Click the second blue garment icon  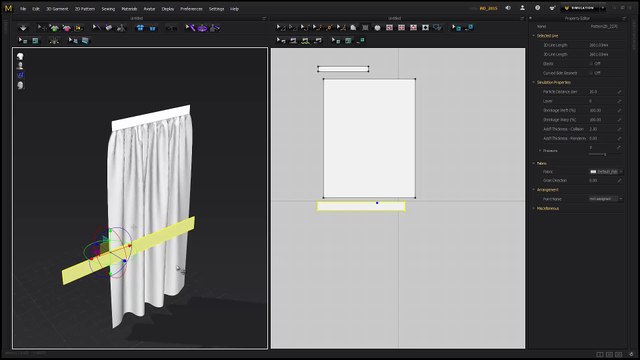coord(152,28)
